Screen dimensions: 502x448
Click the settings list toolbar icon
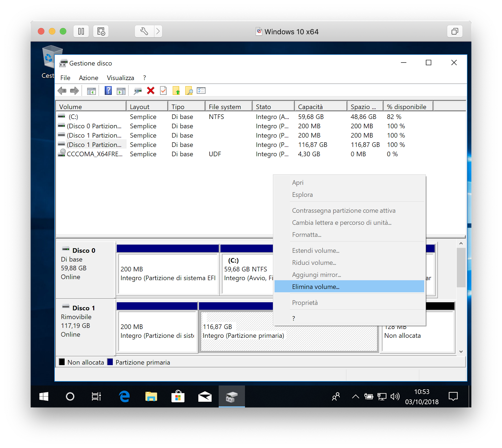click(x=201, y=91)
